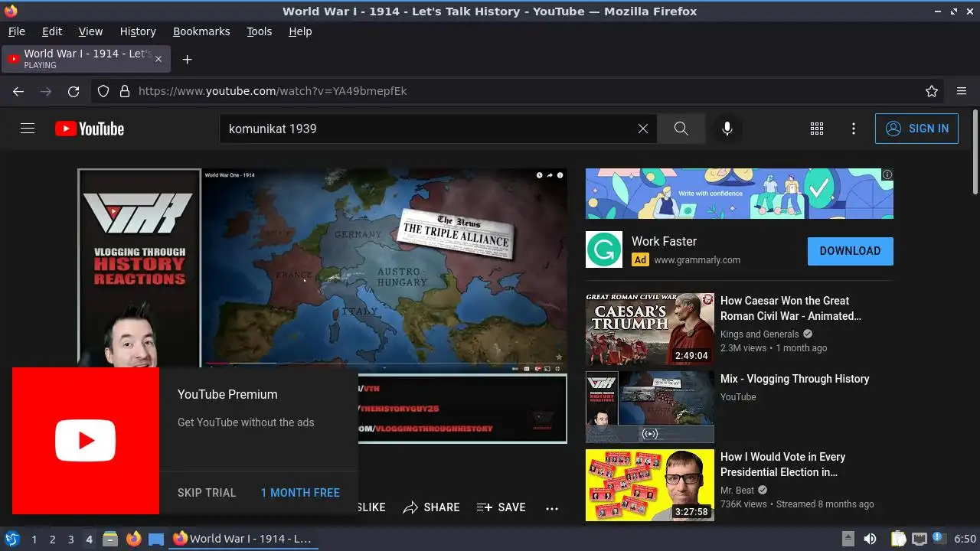Viewport: 980px width, 551px height.
Task: Open How Caesar Won the Great Roman Civil War
Action: click(791, 308)
